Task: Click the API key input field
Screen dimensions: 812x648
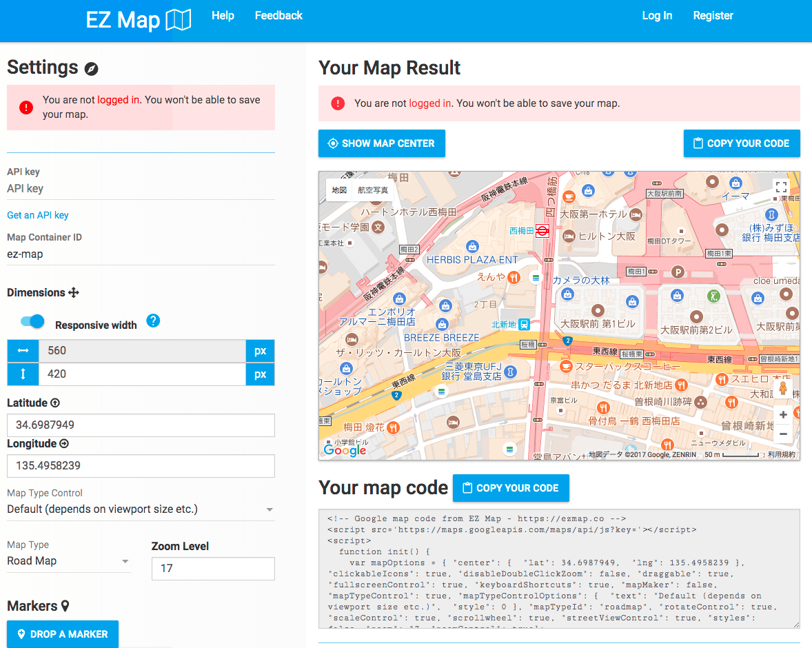Action: (141, 189)
